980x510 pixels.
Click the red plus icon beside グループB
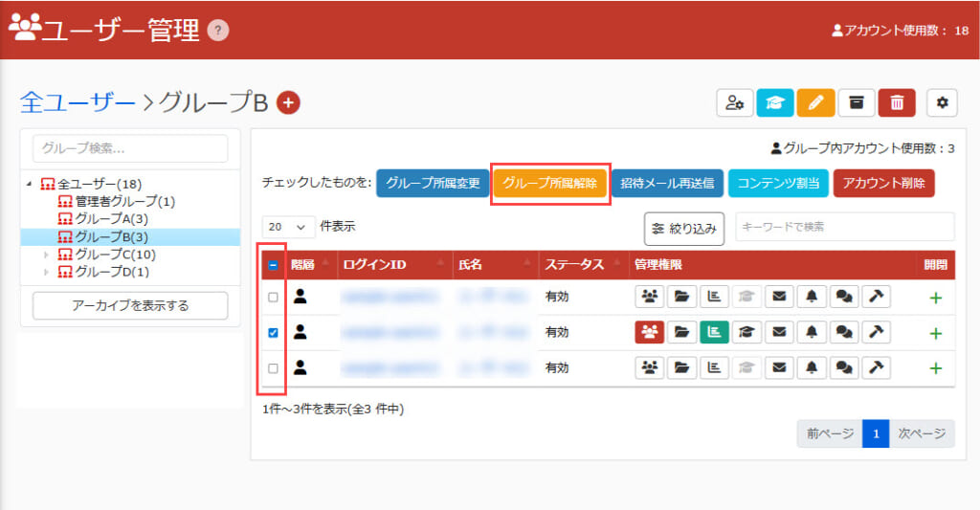[x=288, y=102]
